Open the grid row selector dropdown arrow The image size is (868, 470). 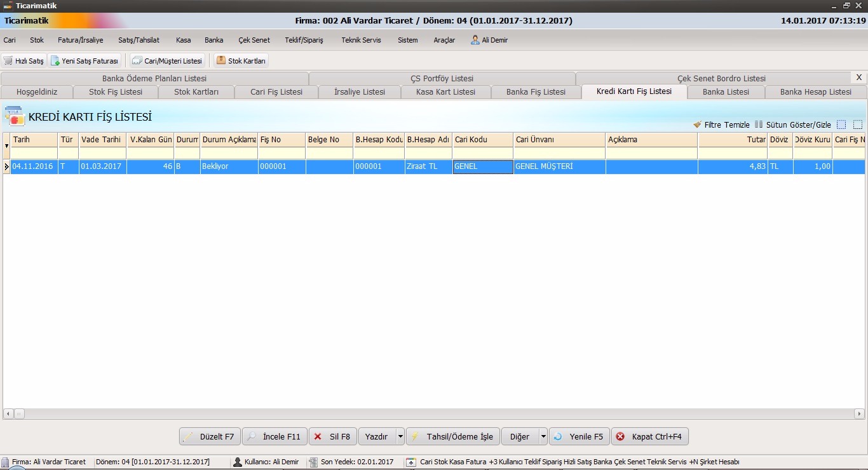coord(6,146)
